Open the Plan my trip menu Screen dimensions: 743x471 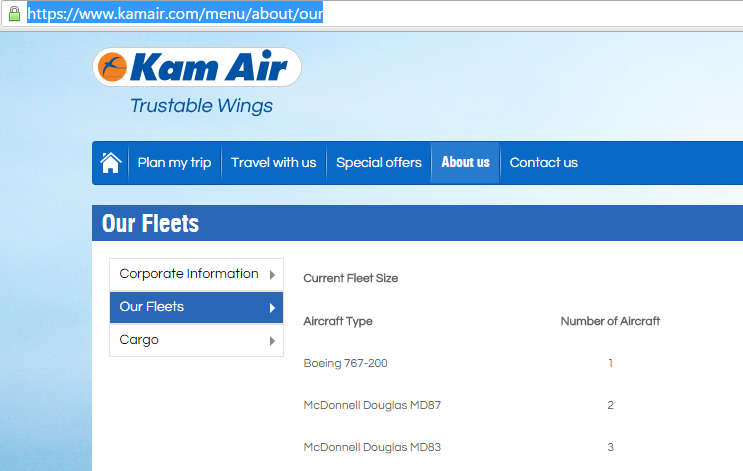tap(174, 163)
